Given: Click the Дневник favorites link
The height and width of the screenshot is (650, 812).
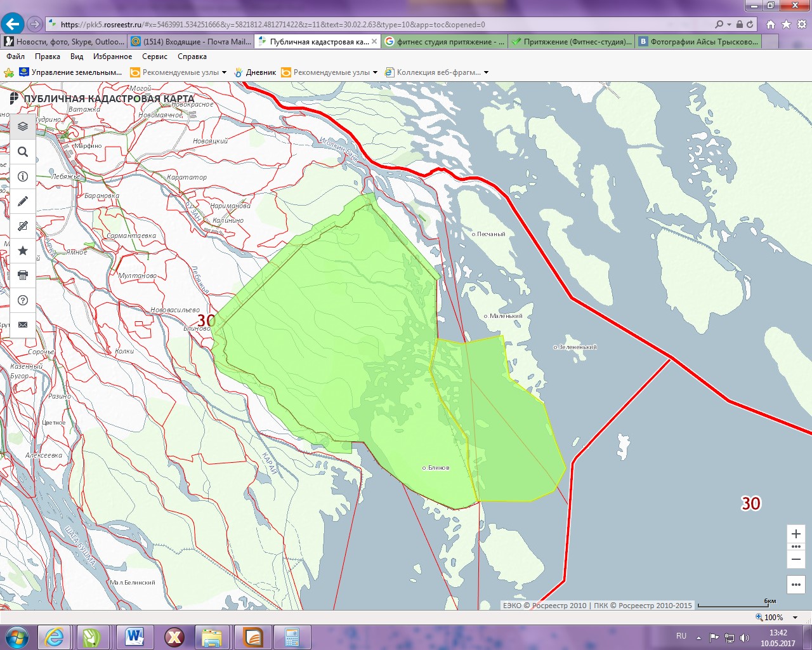Looking at the screenshot, I should (261, 72).
